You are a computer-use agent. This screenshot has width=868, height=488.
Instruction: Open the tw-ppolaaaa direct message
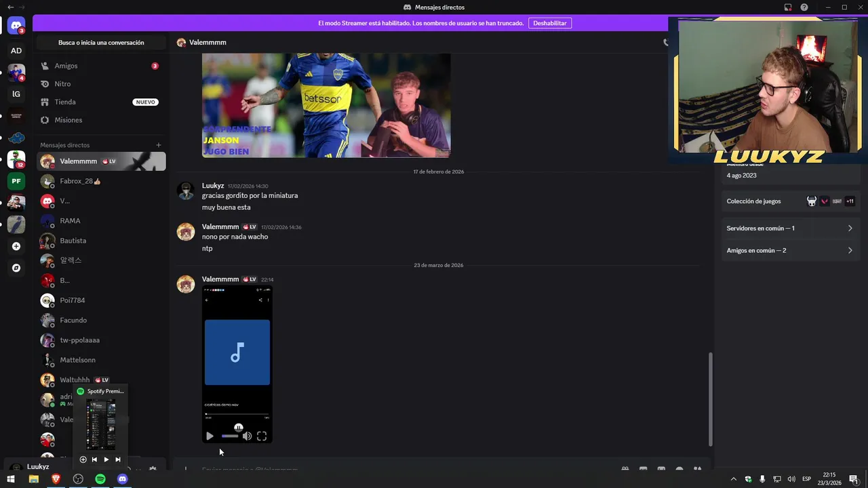click(x=100, y=340)
